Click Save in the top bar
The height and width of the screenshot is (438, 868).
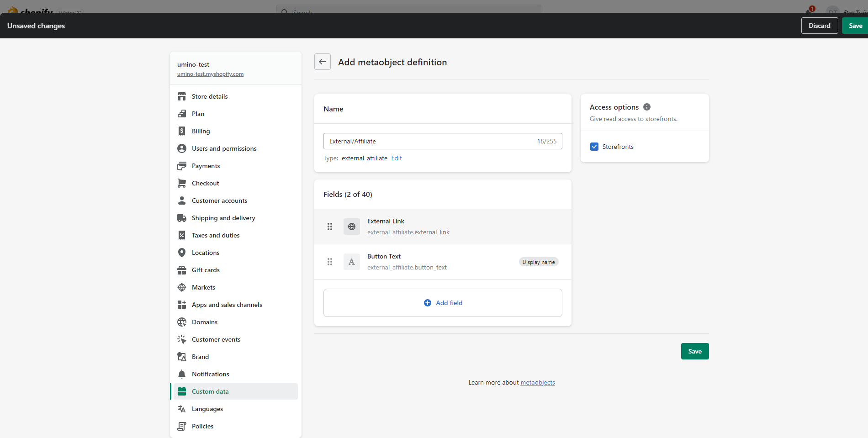click(855, 26)
